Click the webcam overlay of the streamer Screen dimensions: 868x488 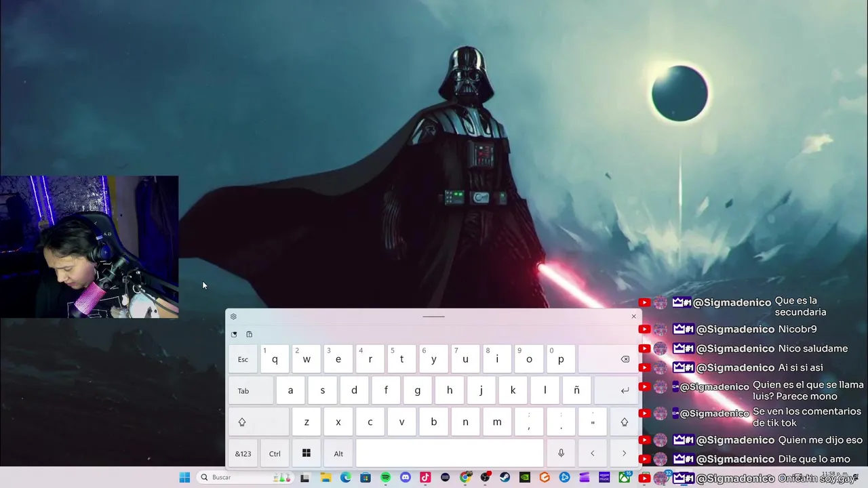coord(89,247)
